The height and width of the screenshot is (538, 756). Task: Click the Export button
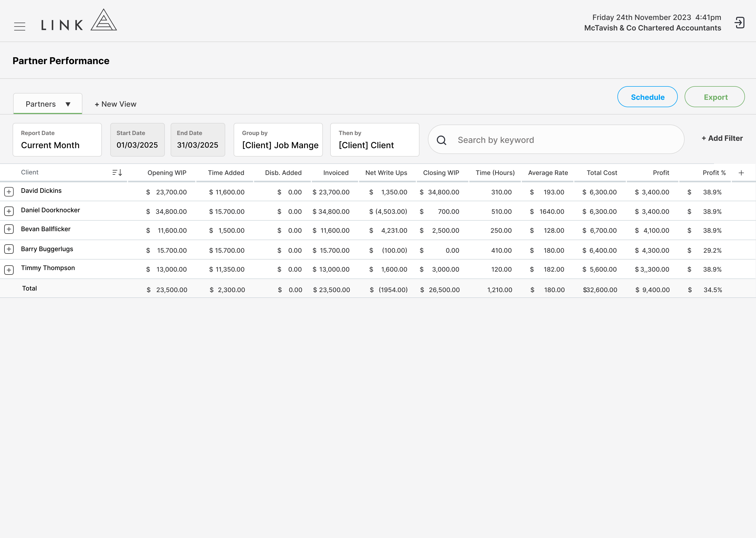715,97
